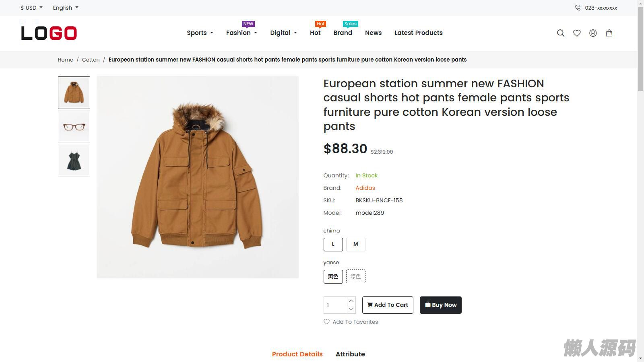Open the Latest Products menu item
644x362 pixels.
pyautogui.click(x=418, y=33)
